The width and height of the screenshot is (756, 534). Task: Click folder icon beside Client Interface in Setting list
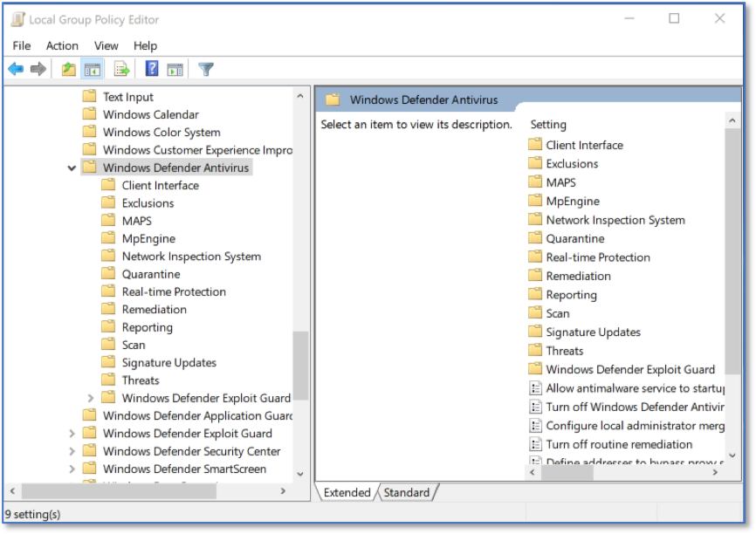[535, 145]
